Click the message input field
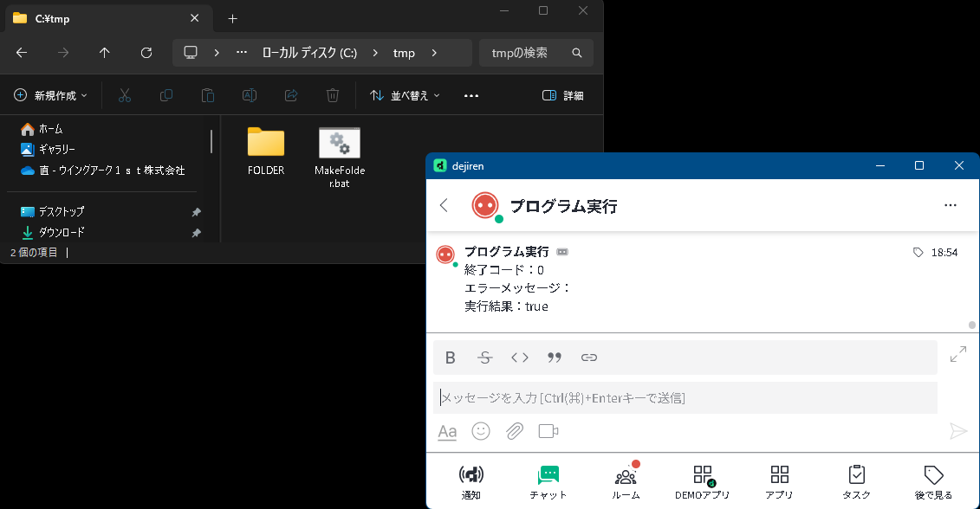 click(685, 398)
